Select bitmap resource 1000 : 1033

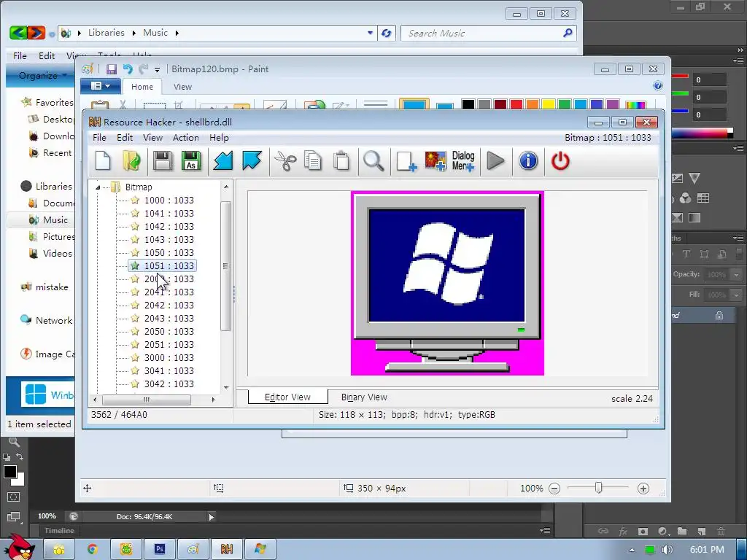(x=169, y=201)
